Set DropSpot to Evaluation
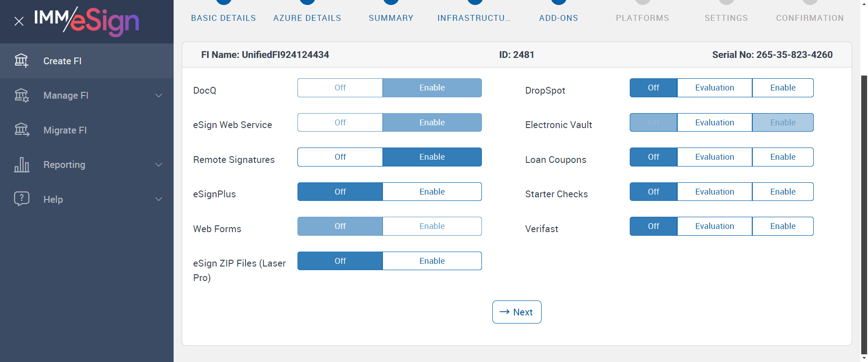Image resolution: width=868 pixels, height=362 pixels. coord(715,88)
